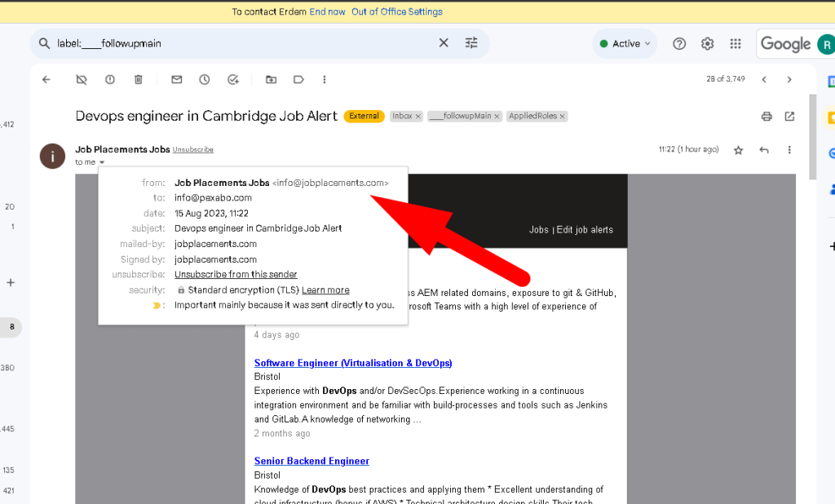Add this email to Tasks

[x=233, y=79]
